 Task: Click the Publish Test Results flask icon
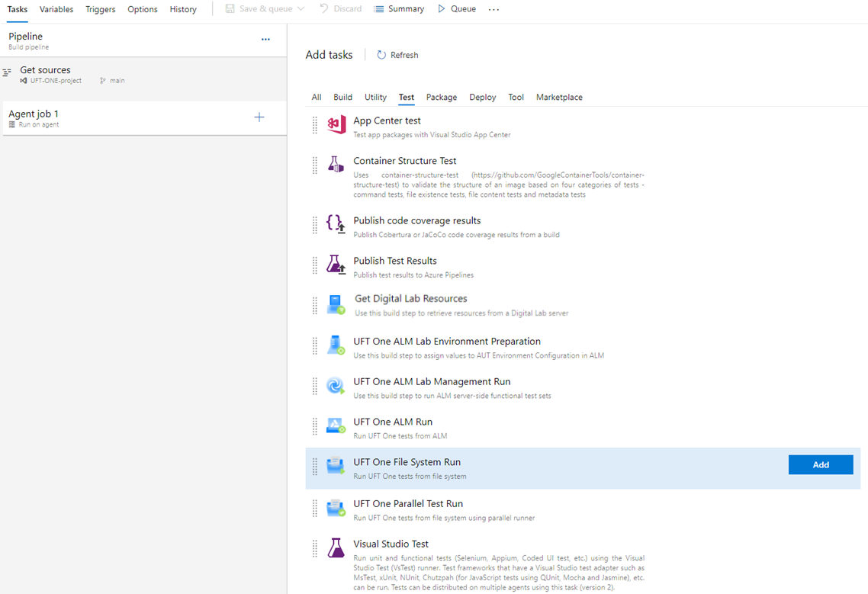[x=336, y=265]
